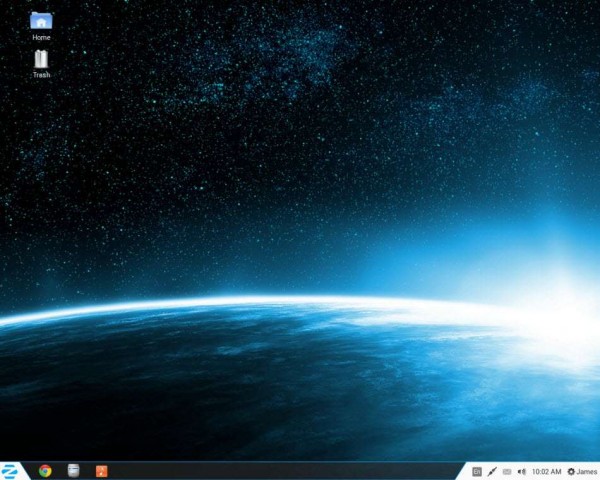Viewport: 600px width, 480px height.
Task: Show calendar from 10:02 AM clock
Action: click(546, 472)
